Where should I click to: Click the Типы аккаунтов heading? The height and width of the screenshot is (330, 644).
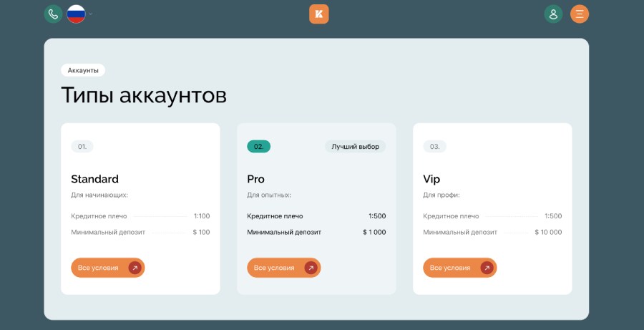144,95
